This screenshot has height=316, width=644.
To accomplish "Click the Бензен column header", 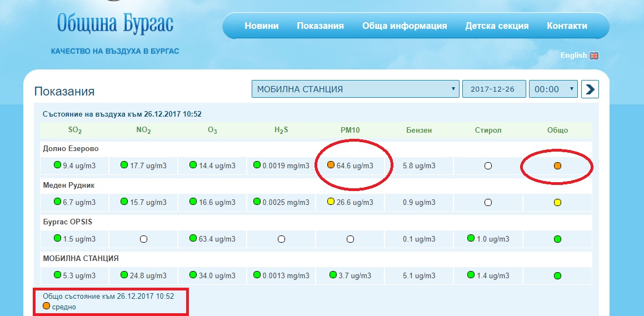I will point(419,131).
